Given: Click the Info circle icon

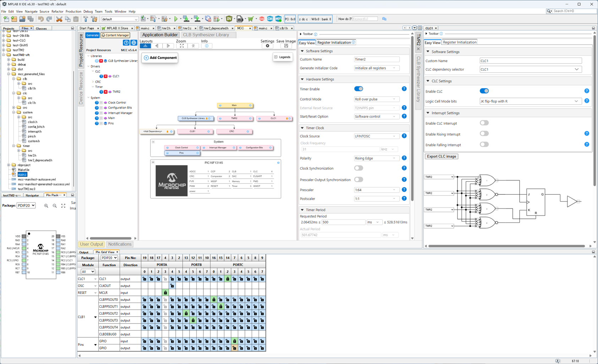Looking at the screenshot, I should click(x=207, y=46).
